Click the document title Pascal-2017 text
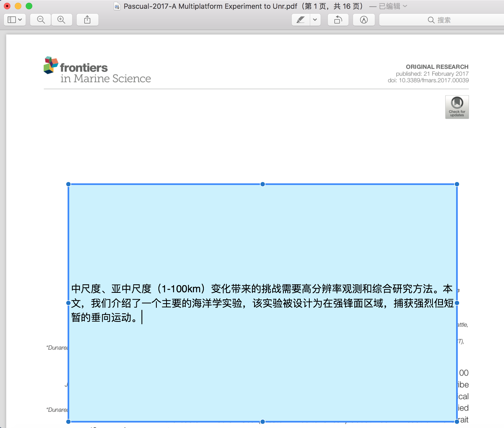The image size is (504, 428). (x=210, y=6)
